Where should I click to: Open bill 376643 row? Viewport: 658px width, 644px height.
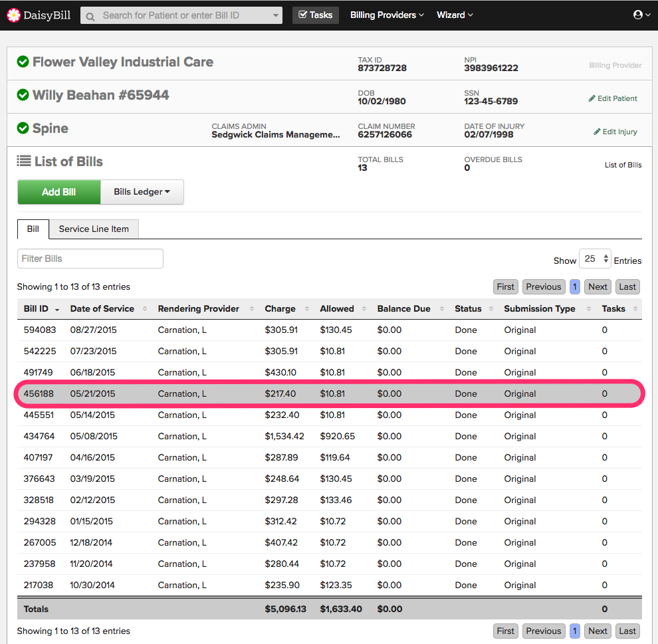coord(330,479)
